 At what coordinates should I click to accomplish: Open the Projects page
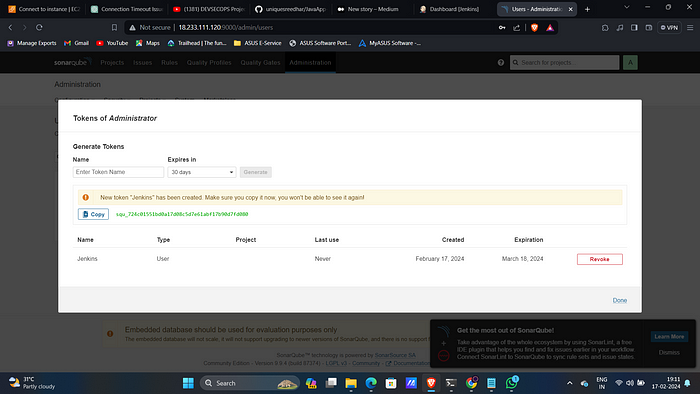click(x=112, y=62)
